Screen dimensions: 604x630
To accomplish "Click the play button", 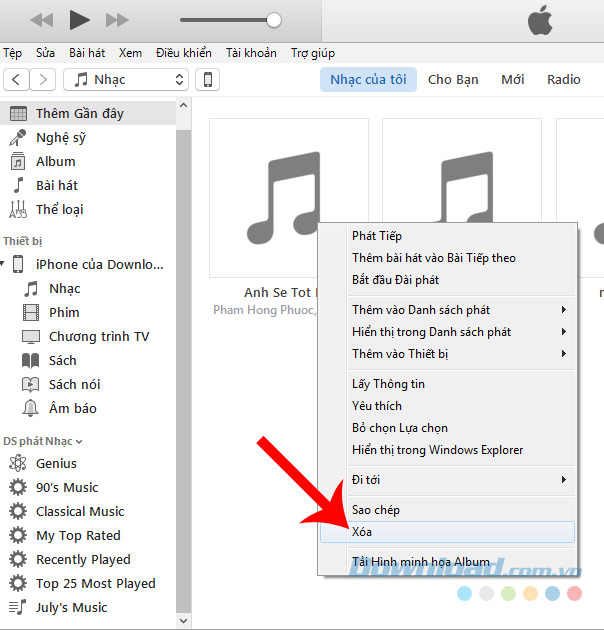I will (x=79, y=20).
